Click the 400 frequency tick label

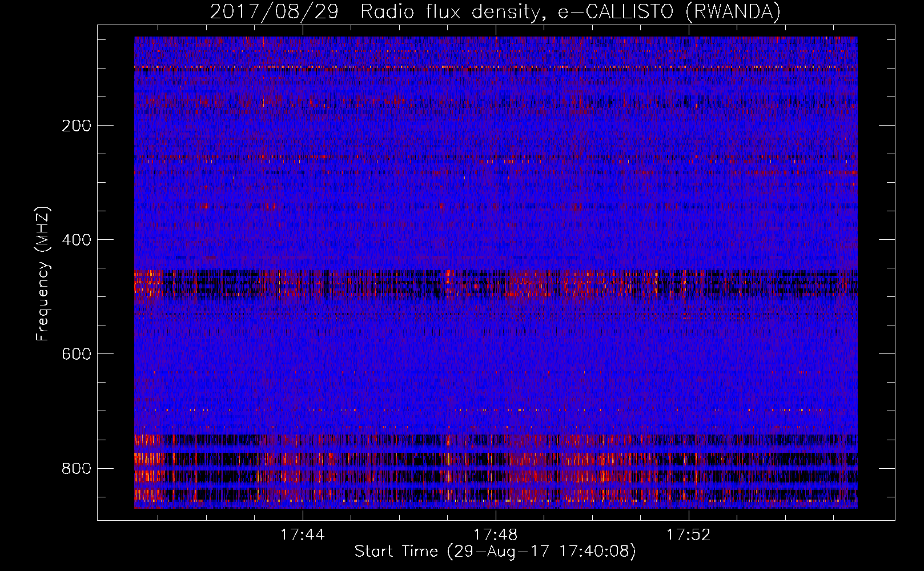click(x=77, y=240)
